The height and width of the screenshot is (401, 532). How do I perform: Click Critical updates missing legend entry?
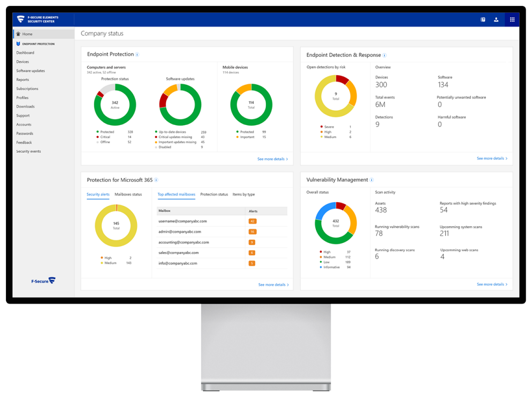[x=180, y=137]
